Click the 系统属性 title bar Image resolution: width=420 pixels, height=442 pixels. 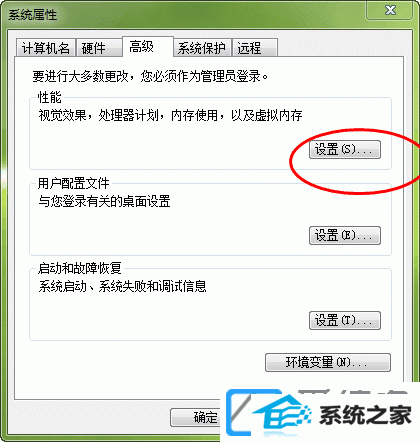coord(183,15)
